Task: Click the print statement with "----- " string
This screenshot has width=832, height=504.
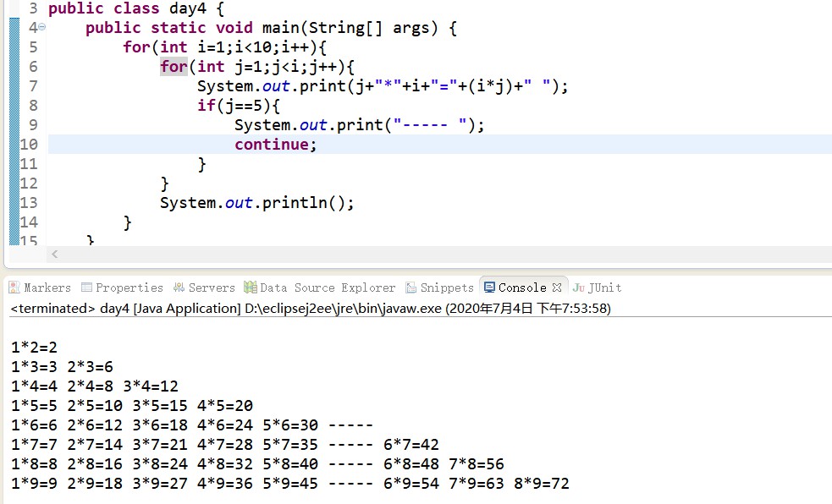Action: point(359,125)
